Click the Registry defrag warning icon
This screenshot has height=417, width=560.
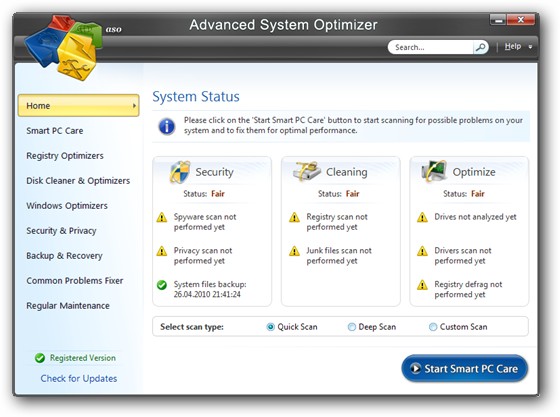click(422, 285)
